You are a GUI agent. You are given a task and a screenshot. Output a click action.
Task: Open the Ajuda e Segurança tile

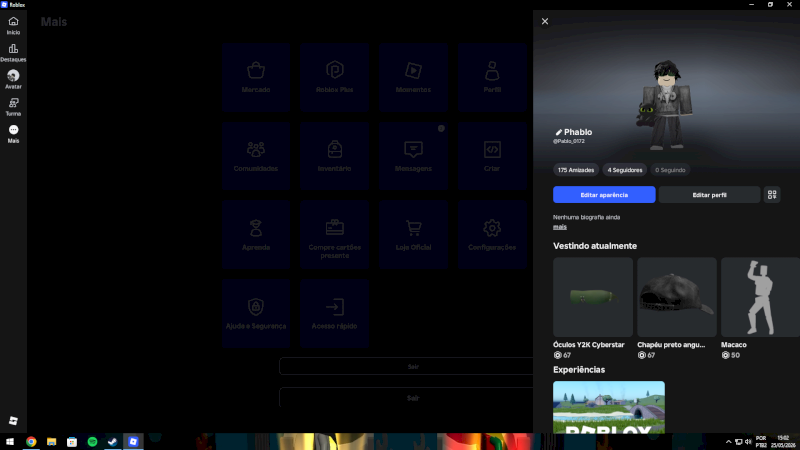256,314
